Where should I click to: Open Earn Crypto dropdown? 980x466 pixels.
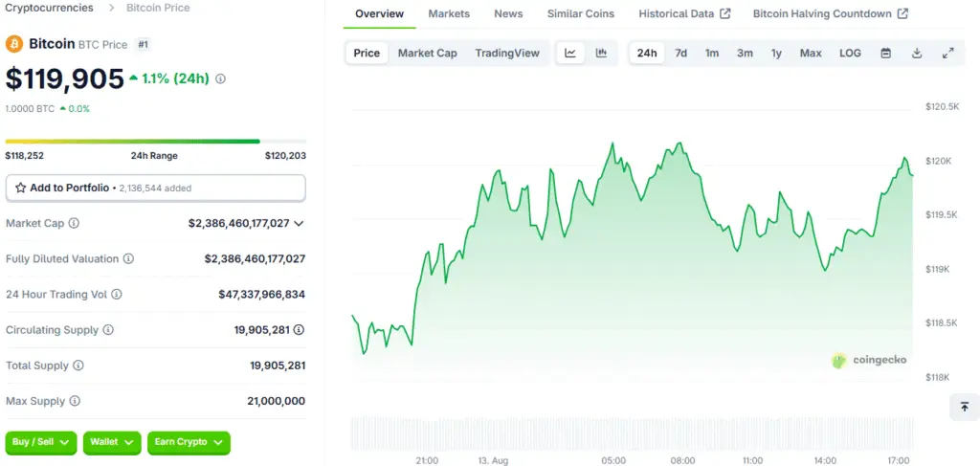[189, 442]
